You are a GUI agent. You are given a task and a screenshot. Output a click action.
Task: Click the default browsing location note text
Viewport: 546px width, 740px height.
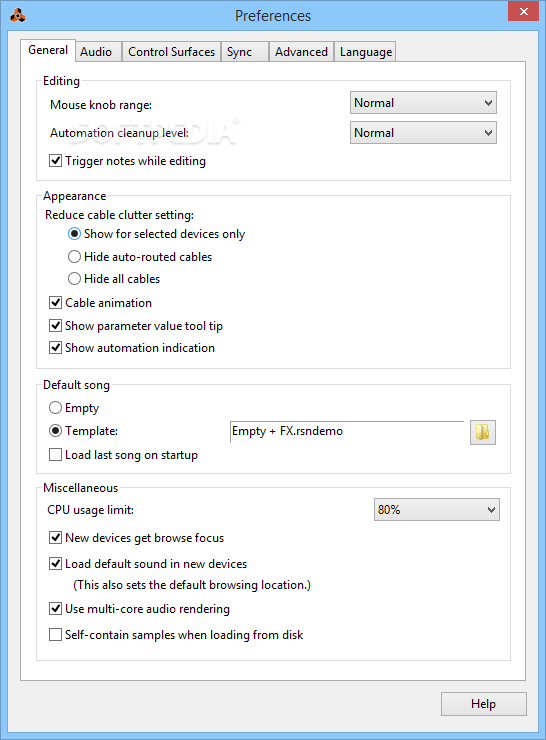(x=192, y=585)
